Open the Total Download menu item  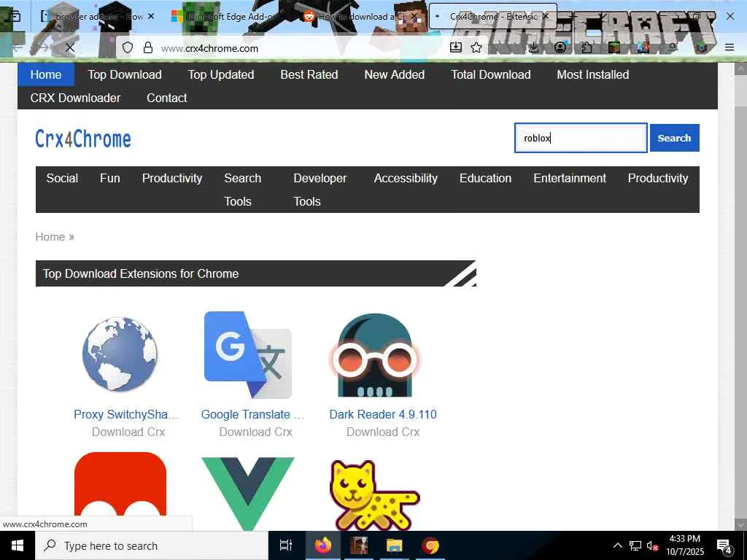tap(491, 75)
